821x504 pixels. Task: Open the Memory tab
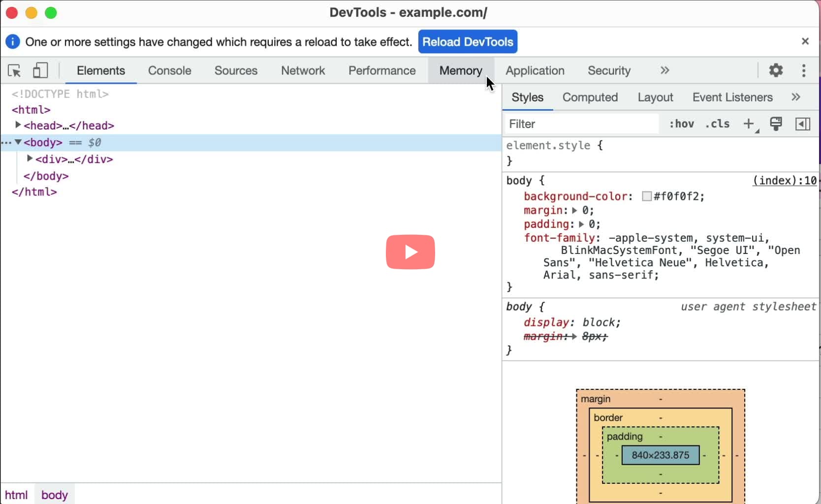461,70
